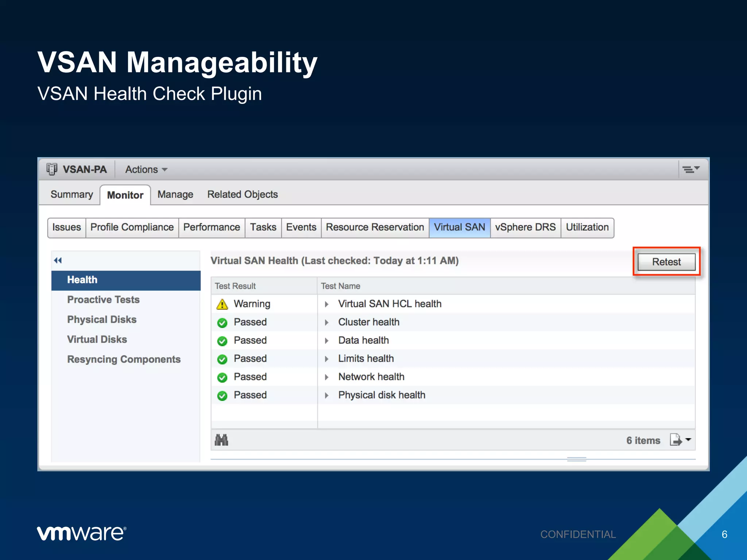This screenshot has height=560, width=747.
Task: Click the VSAN-PA cluster icon
Action: click(x=52, y=169)
